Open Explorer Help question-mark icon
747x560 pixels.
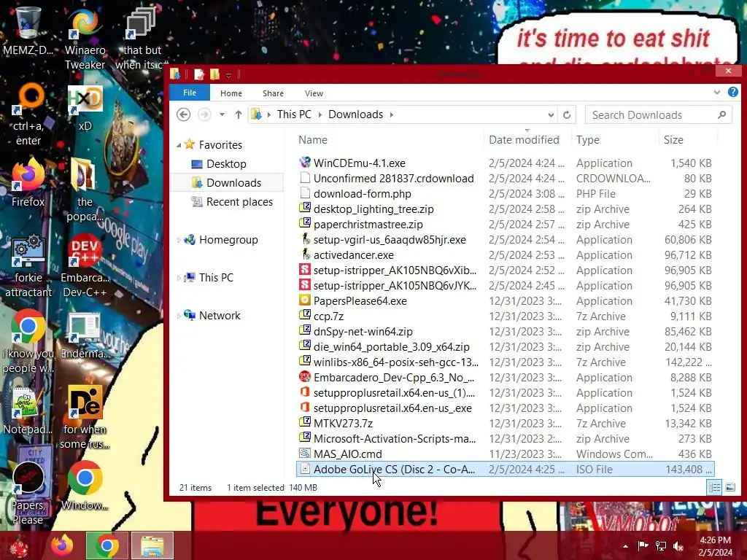[732, 93]
